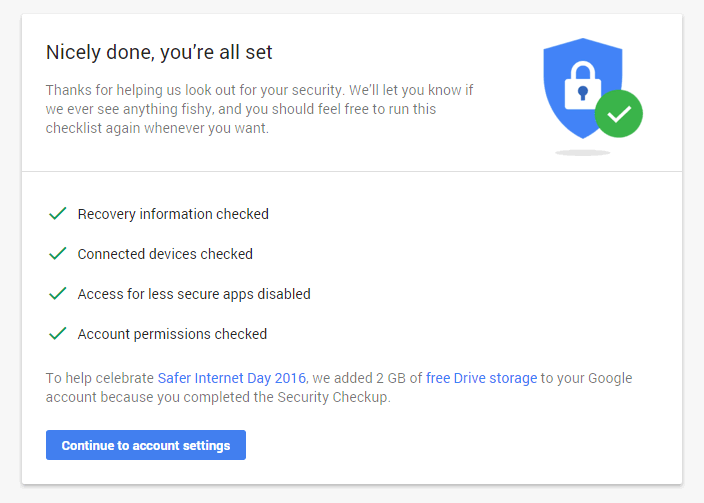Select the Recovery information checked item
The image size is (704, 503).
[x=173, y=214]
